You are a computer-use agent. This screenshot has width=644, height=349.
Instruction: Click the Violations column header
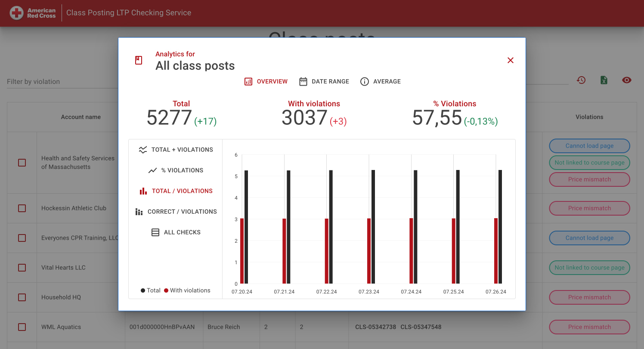[x=589, y=117]
